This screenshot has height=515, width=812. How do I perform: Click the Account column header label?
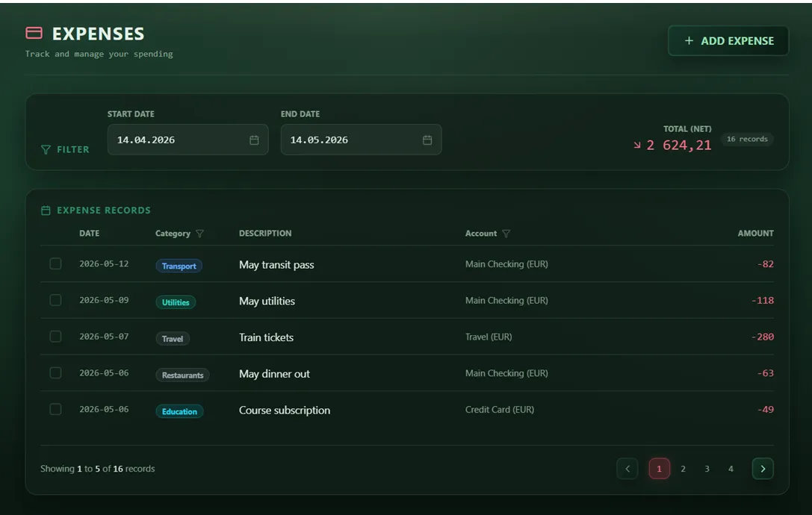click(x=480, y=234)
